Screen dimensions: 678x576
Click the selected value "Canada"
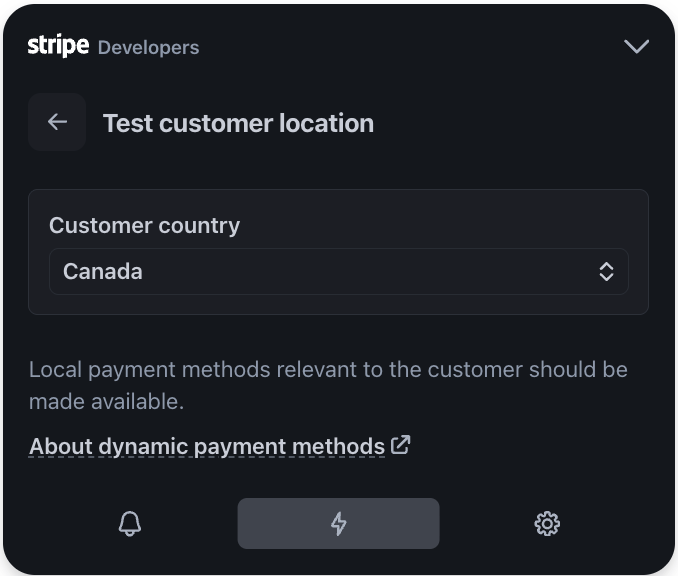click(x=103, y=271)
